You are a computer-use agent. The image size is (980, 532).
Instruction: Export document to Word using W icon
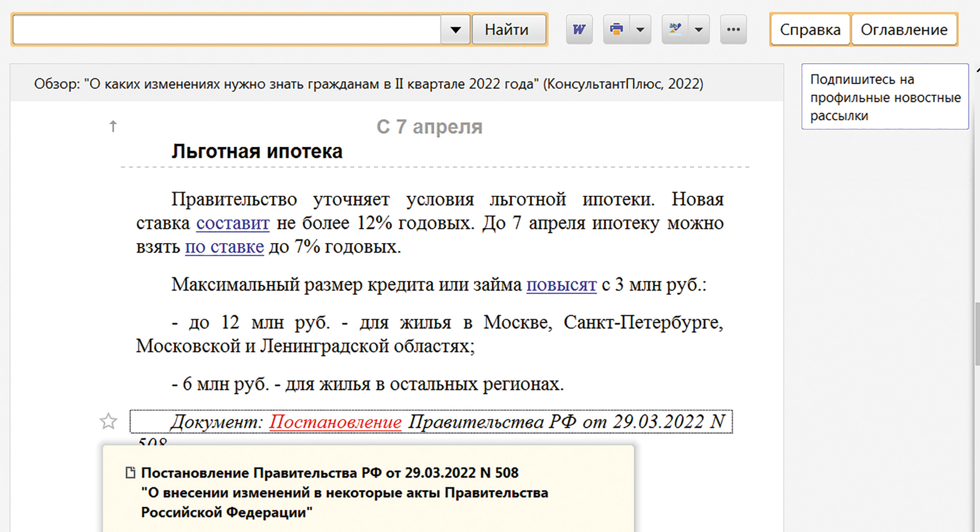579,29
